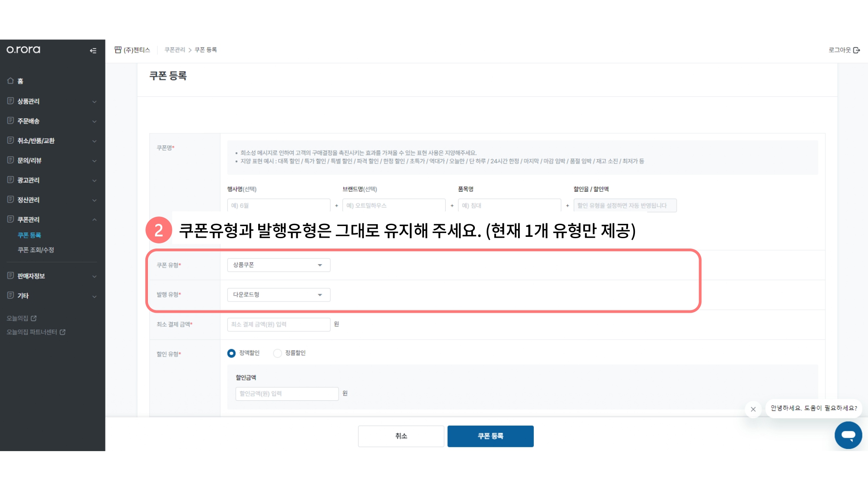This screenshot has width=868, height=488.
Task: Click the 행사명 input field
Action: point(279,206)
